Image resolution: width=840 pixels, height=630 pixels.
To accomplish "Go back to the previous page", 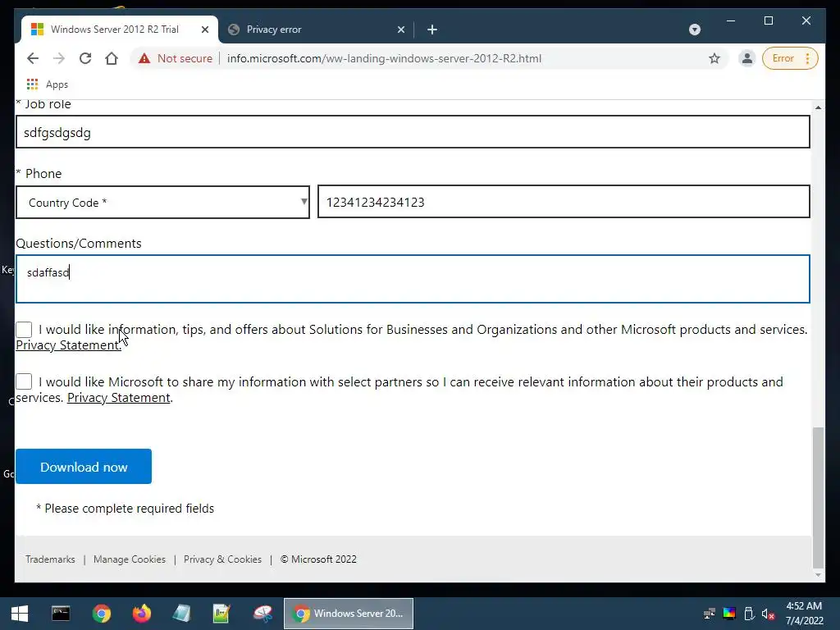I will [33, 58].
